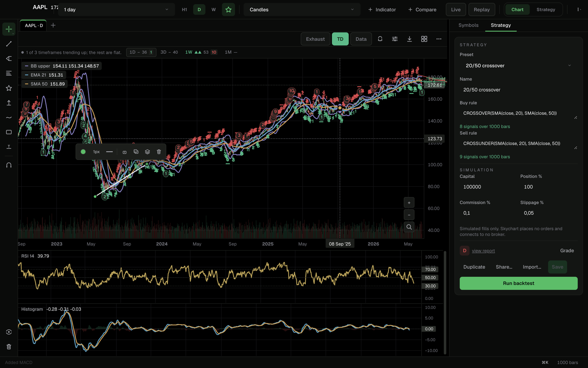This screenshot has height=368, width=588.
Task: Click the Compare button
Action: tap(422, 10)
